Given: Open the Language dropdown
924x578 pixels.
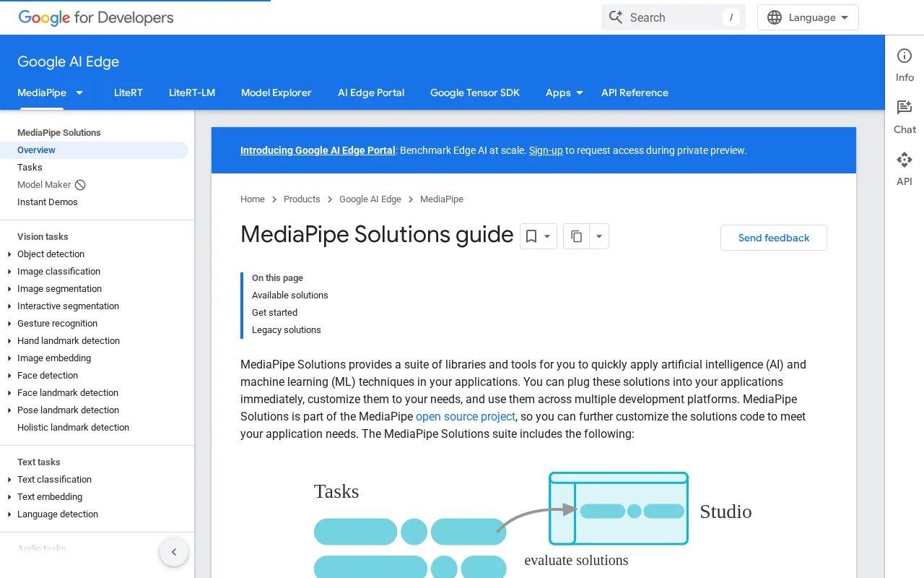Looking at the screenshot, I should (808, 17).
